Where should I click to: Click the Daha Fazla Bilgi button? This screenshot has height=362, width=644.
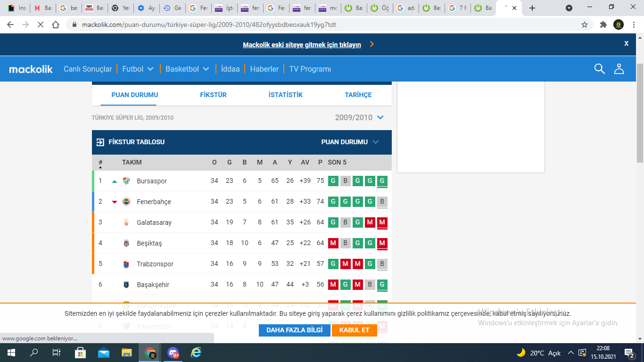click(x=295, y=330)
